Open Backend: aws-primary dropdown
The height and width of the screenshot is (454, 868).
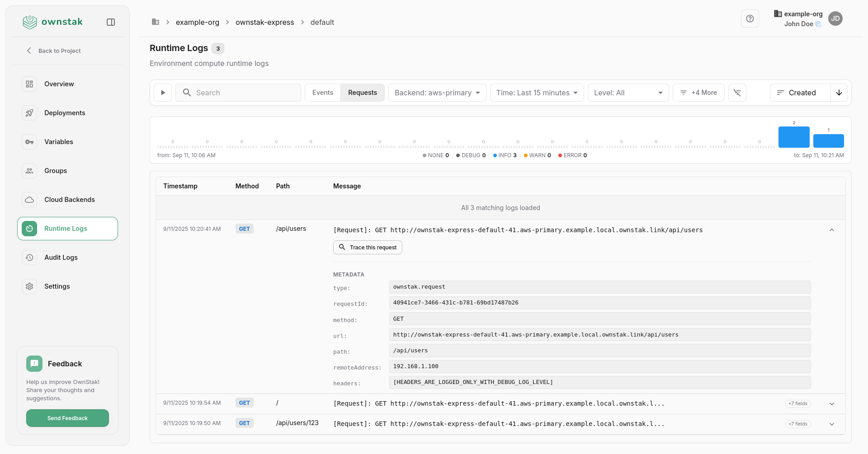[437, 93]
